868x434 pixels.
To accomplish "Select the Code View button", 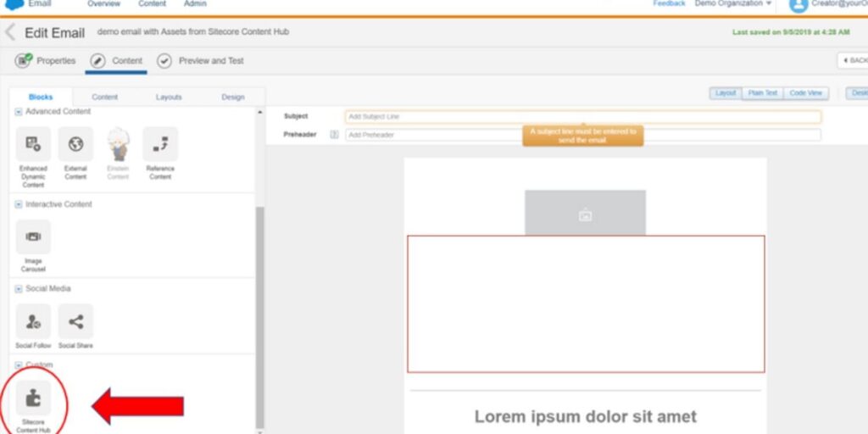I will 806,93.
